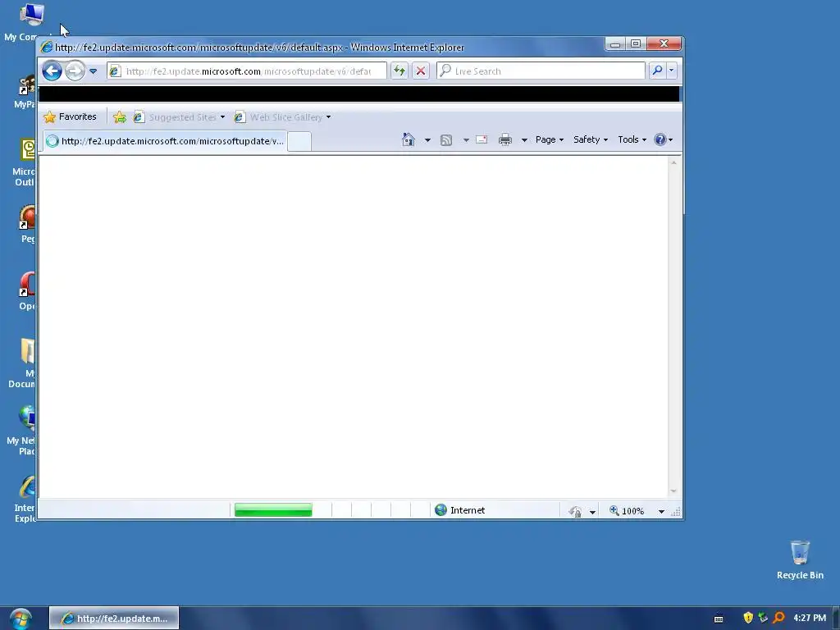840x630 pixels.
Task: Open the Page menu
Action: 550,139
